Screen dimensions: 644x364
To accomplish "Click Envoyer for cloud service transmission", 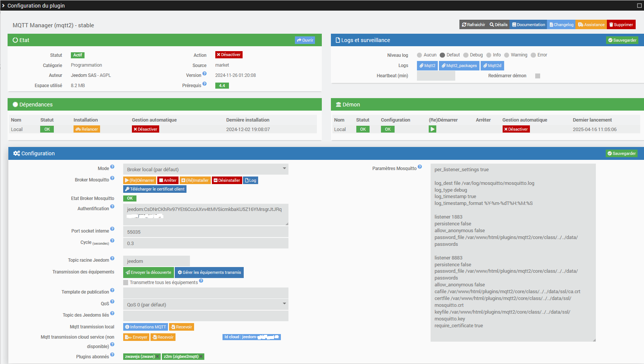I will click(136, 337).
